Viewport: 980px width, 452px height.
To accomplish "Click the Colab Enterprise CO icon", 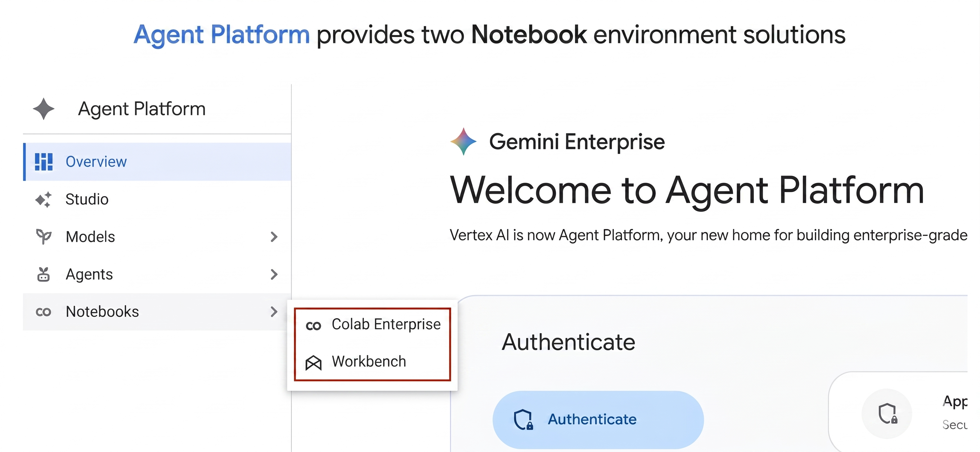I will [x=314, y=326].
